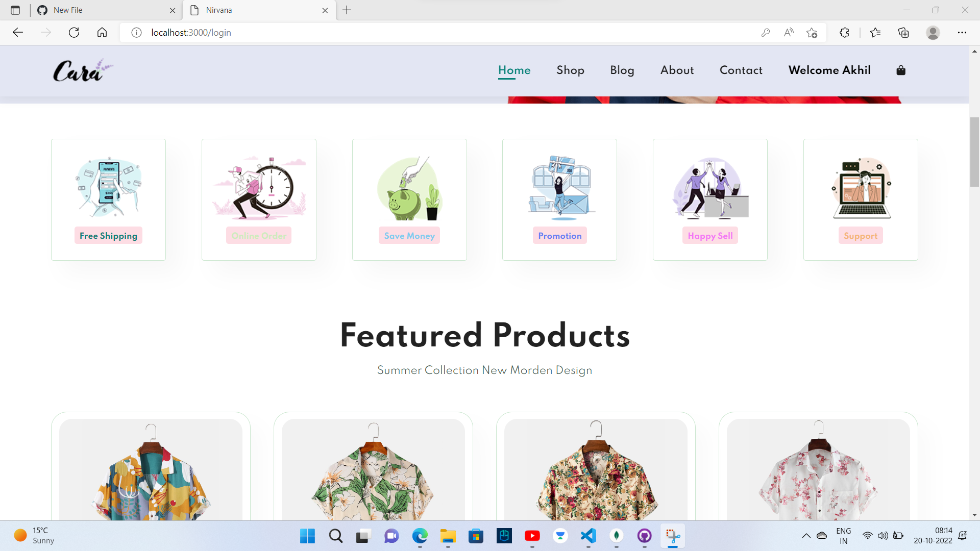
Task: Open Visual Studio Code from taskbar
Action: pyautogui.click(x=589, y=536)
